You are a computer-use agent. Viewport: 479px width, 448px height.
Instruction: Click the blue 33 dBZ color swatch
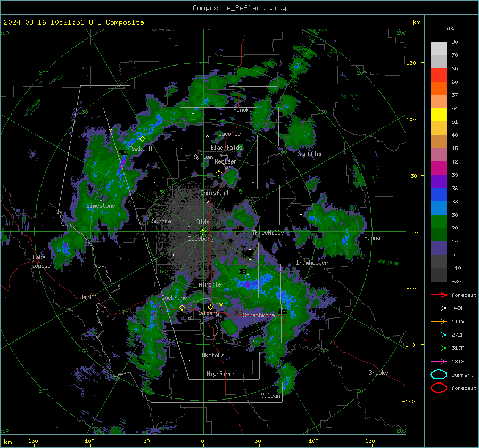point(439,195)
